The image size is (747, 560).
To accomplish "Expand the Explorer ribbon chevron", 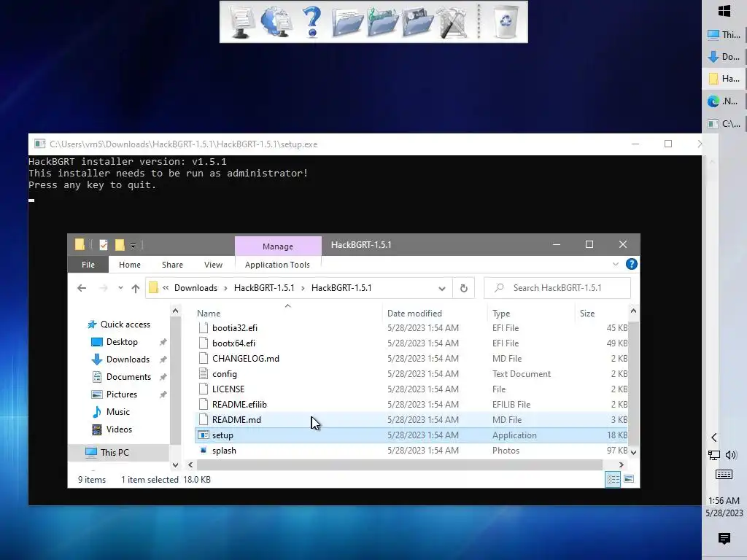I will [x=616, y=264].
